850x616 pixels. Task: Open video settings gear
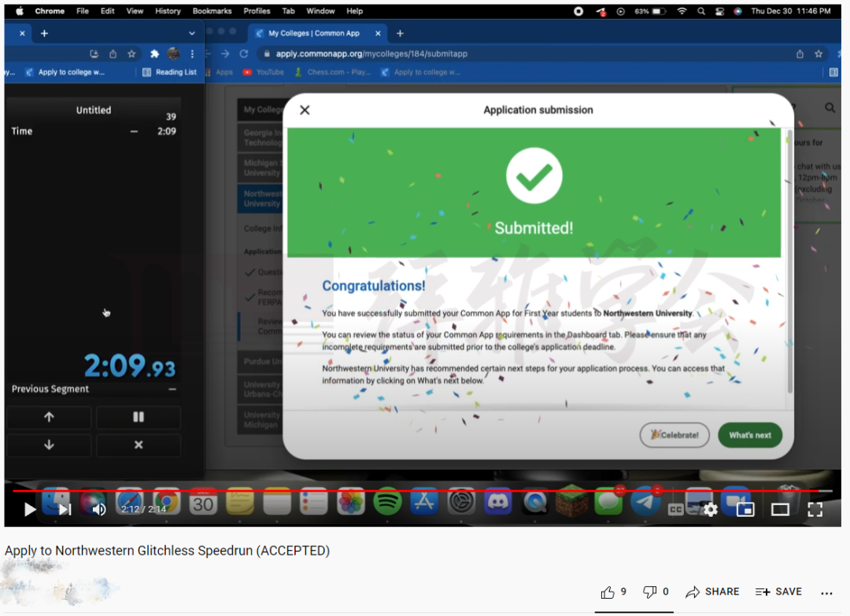pyautogui.click(x=710, y=509)
